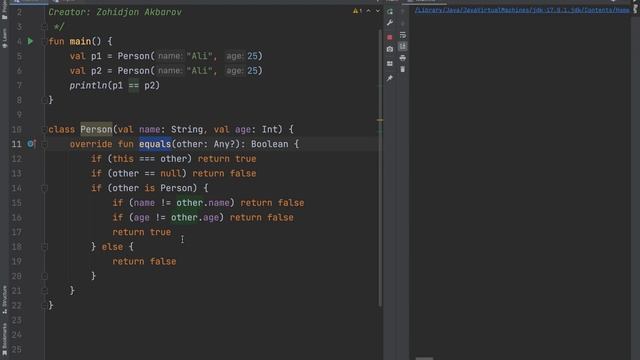Collapse if-block fold marker at line 14

(44, 188)
